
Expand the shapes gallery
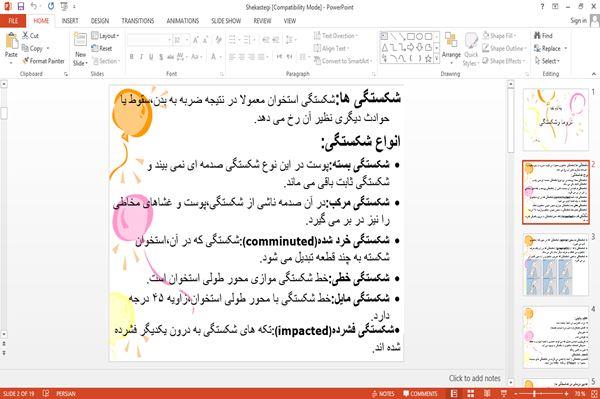pyautogui.click(x=436, y=59)
